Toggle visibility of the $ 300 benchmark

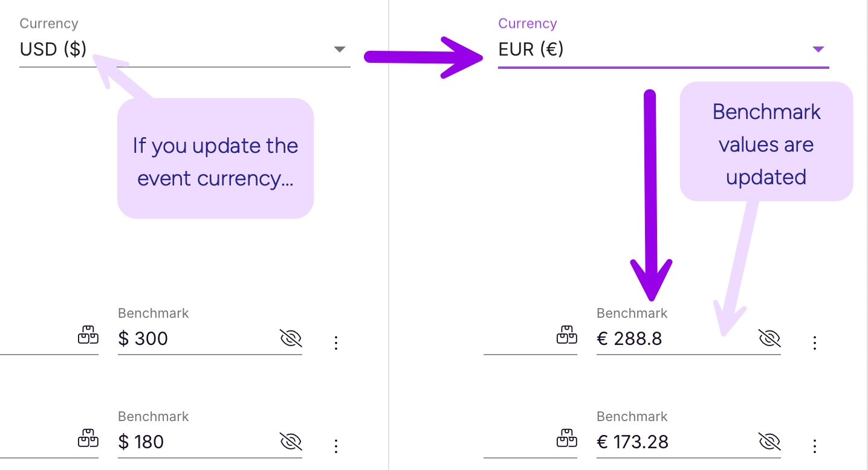coord(291,338)
